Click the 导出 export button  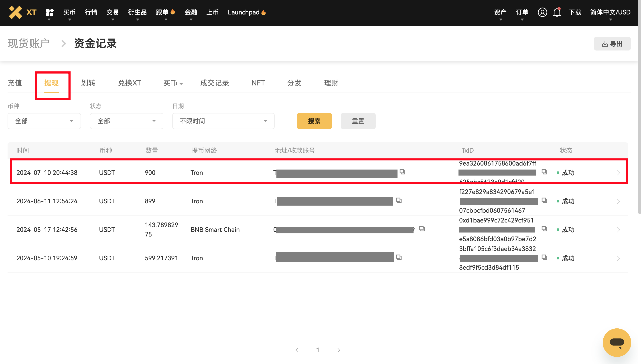[x=612, y=44]
